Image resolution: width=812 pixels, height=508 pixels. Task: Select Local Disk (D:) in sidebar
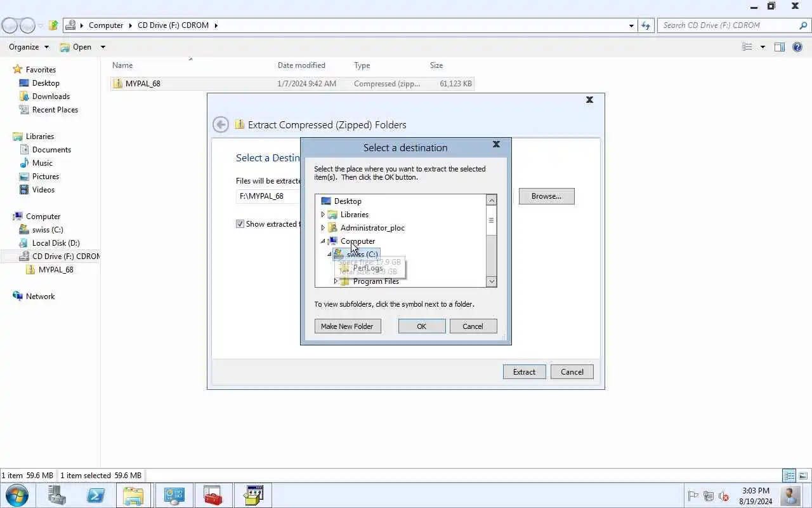(x=56, y=243)
